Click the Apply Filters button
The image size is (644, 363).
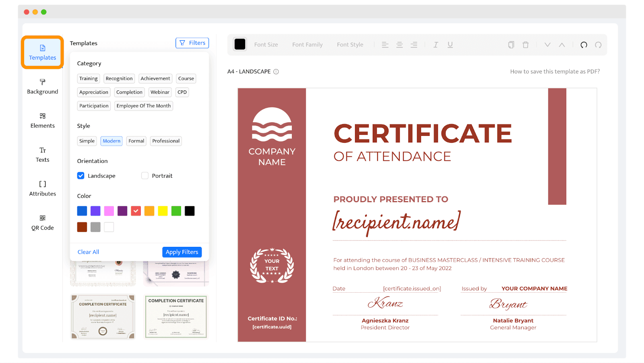182,252
